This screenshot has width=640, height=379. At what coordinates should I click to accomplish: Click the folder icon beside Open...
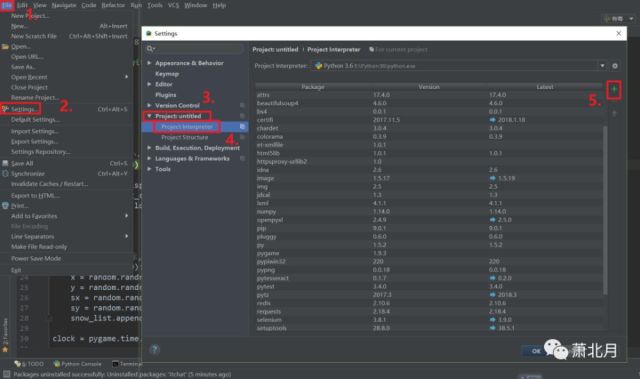coord(5,47)
